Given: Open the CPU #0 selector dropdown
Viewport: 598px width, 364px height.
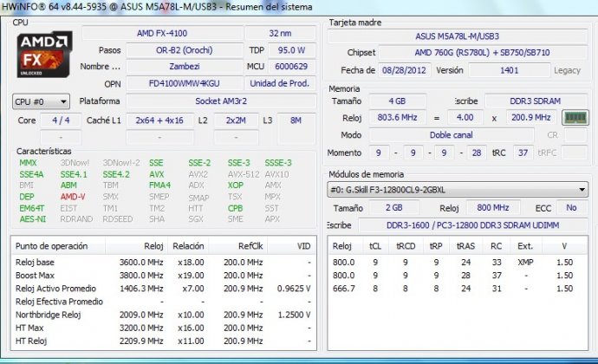Looking at the screenshot, I should tap(41, 102).
